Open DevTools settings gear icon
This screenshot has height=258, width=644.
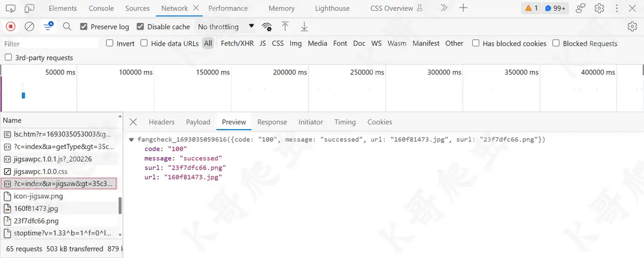(599, 8)
